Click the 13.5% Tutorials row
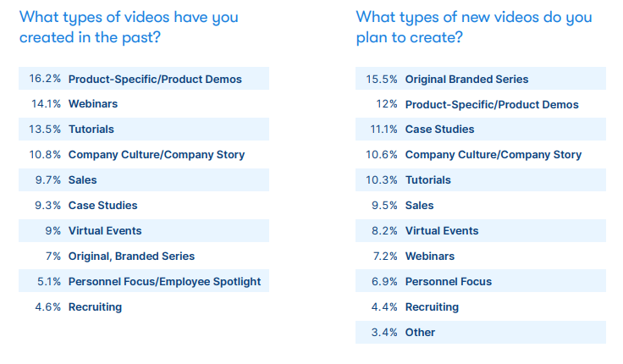The width and height of the screenshot is (623, 364). point(144,130)
